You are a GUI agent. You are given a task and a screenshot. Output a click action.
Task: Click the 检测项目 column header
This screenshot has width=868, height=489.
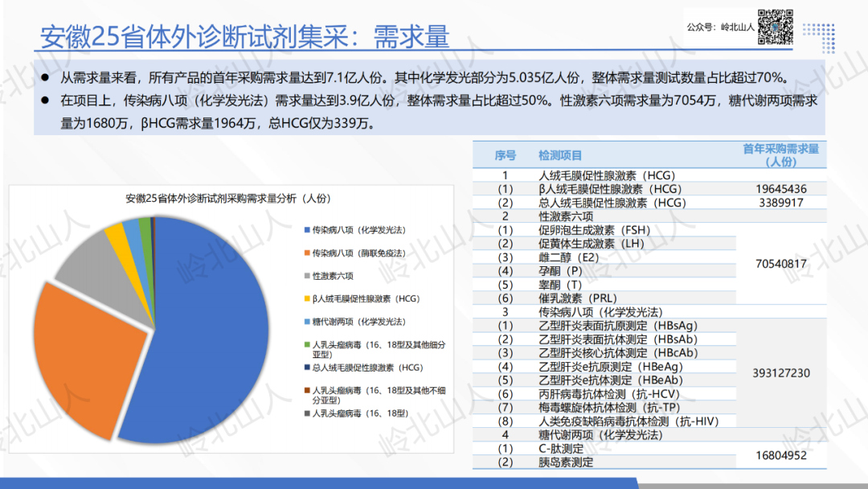pyautogui.click(x=560, y=155)
